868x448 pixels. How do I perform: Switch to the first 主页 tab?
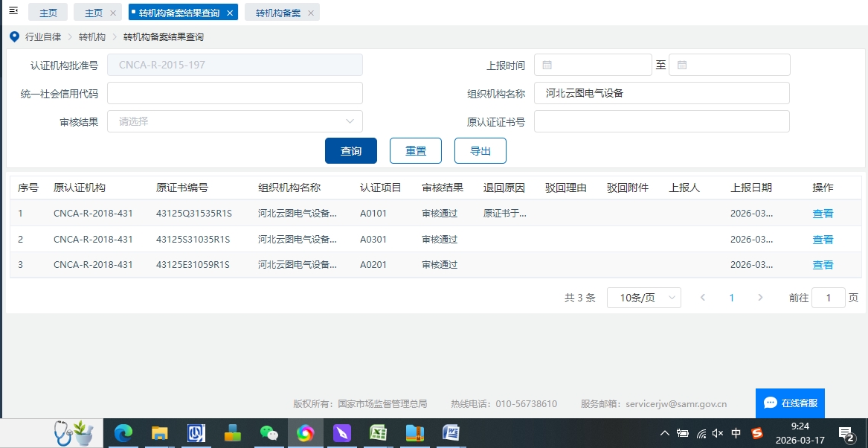click(x=48, y=13)
